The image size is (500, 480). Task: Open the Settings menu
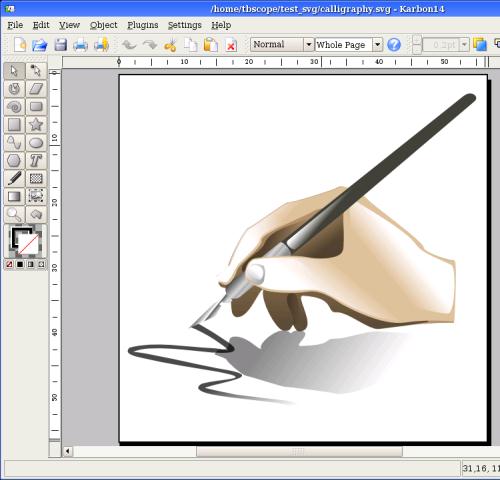pos(185,25)
